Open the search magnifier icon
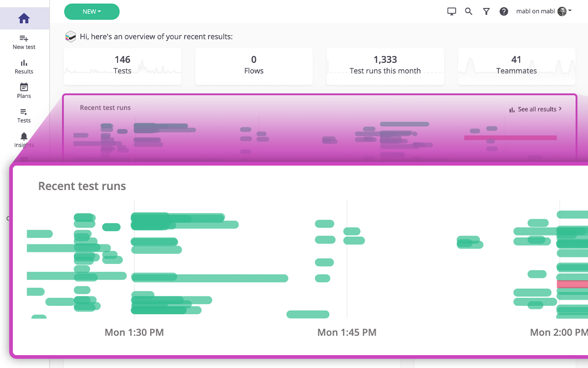The width and height of the screenshot is (588, 368). (x=469, y=11)
